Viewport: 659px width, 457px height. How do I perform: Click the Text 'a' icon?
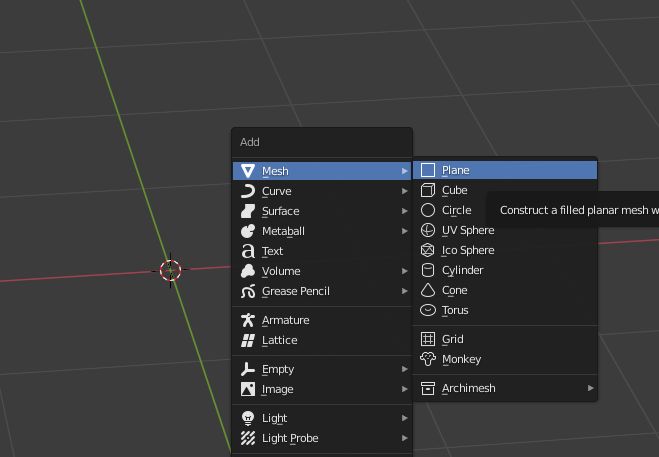point(248,251)
